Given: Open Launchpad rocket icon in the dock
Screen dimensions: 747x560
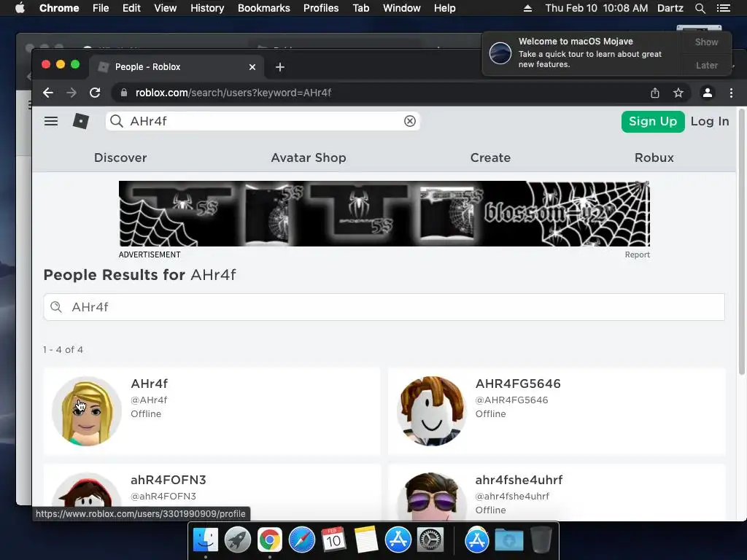Looking at the screenshot, I should pos(237,540).
